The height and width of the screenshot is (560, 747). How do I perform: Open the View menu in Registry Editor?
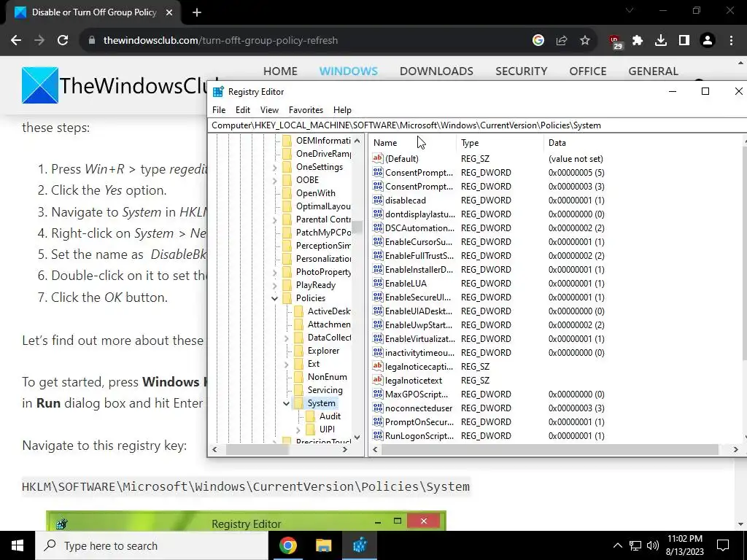pyautogui.click(x=269, y=110)
